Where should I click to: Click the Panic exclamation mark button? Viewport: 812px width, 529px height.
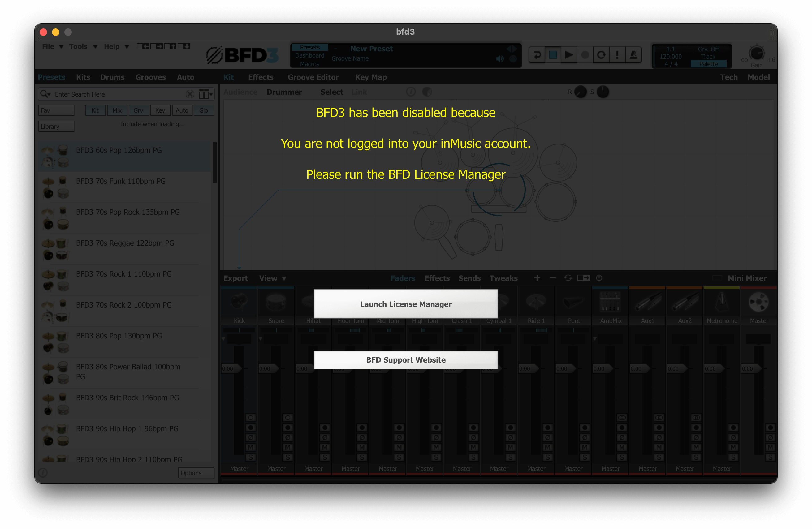point(617,55)
